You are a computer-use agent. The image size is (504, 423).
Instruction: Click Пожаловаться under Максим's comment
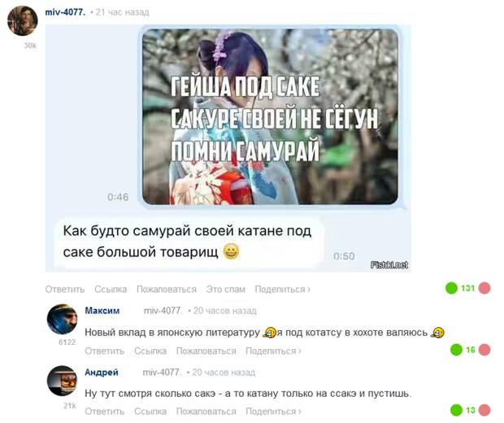[206, 351]
